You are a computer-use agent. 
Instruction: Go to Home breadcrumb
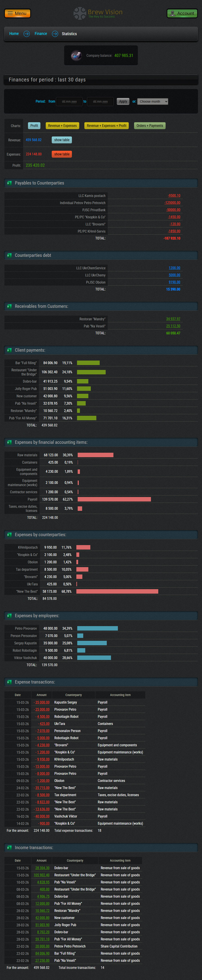(x=14, y=34)
